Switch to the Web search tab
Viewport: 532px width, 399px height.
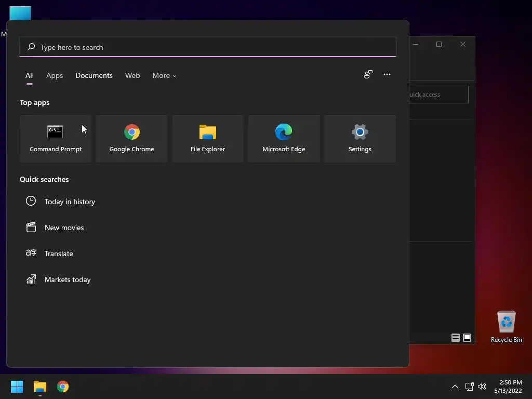tap(132, 76)
